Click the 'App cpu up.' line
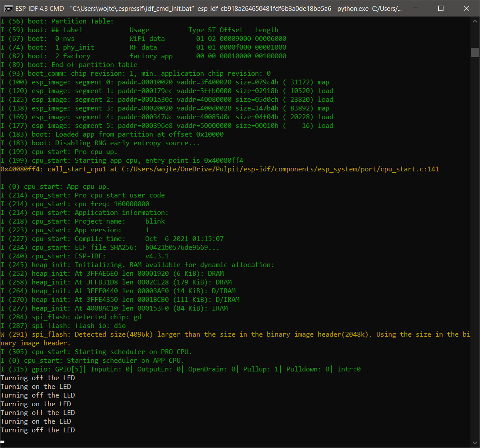Screen dimensions: 480x448 tap(55, 187)
